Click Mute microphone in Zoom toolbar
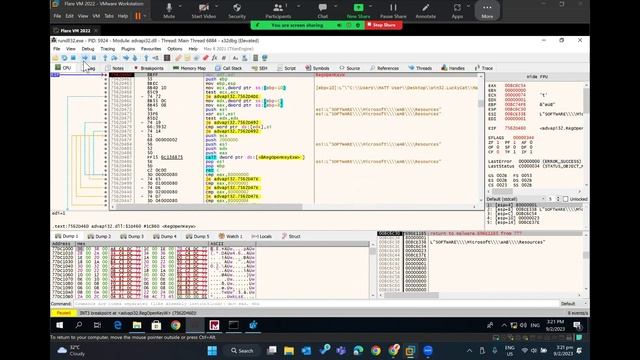640x360 pixels. [x=169, y=11]
